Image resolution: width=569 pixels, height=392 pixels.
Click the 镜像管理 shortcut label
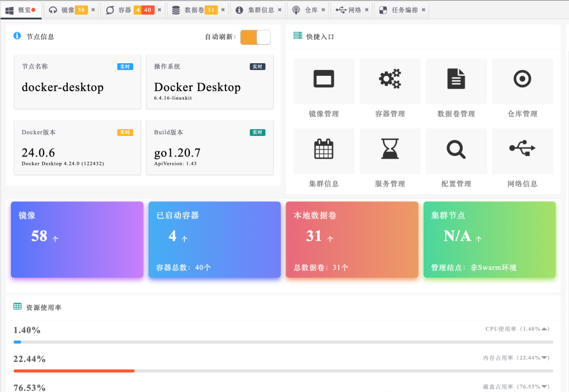pos(323,114)
